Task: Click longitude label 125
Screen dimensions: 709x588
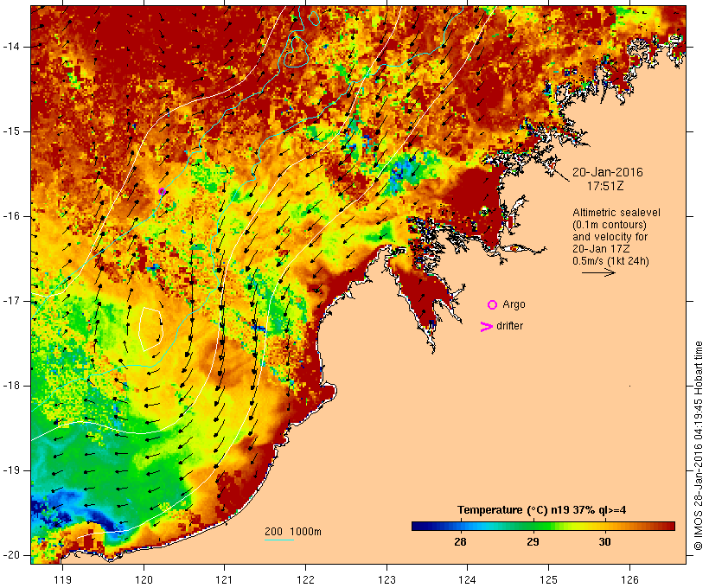Action: 548,579
